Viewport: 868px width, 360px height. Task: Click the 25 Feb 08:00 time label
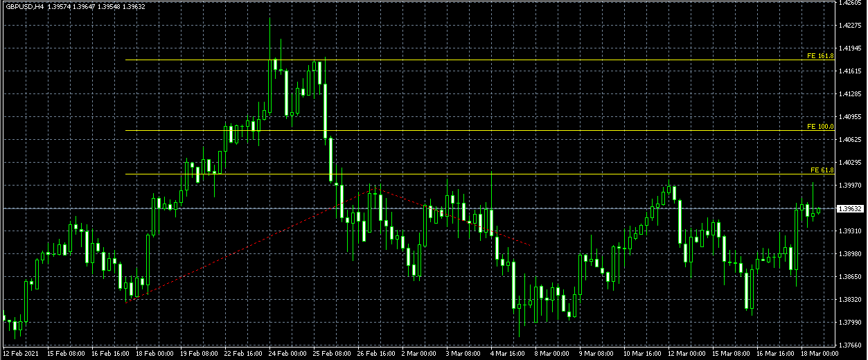click(330, 353)
